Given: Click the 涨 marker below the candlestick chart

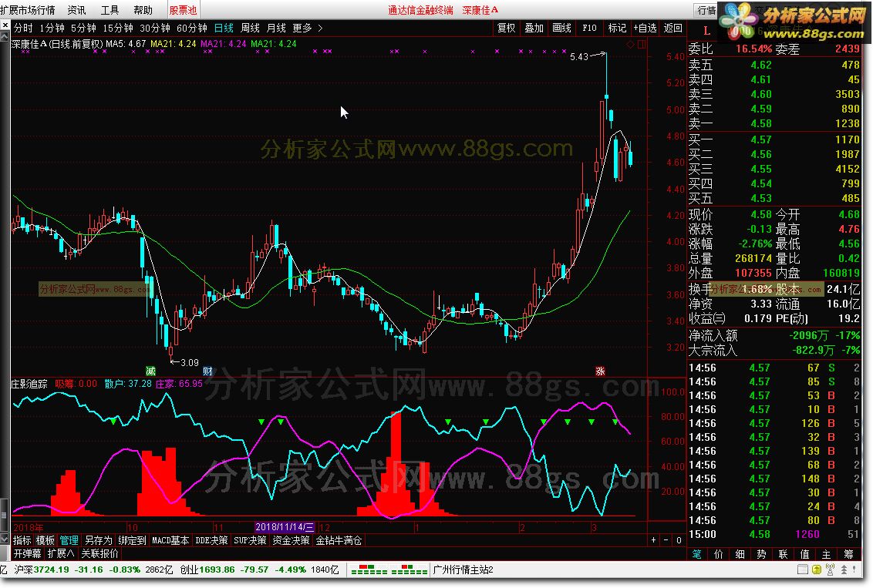Looking at the screenshot, I should pyautogui.click(x=600, y=371).
